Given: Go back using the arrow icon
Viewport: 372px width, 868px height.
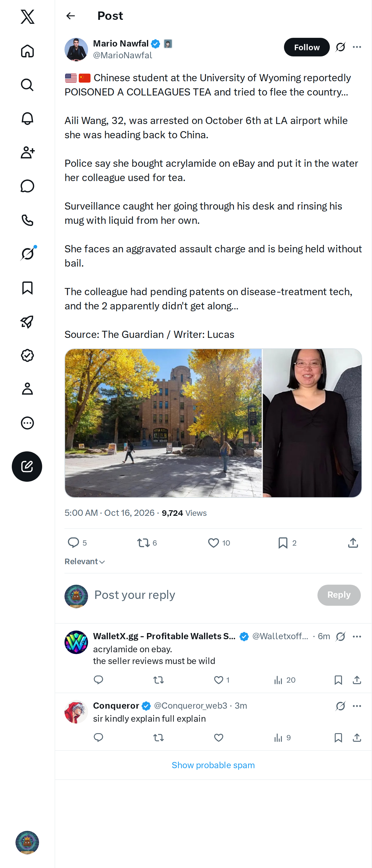Looking at the screenshot, I should click(70, 16).
